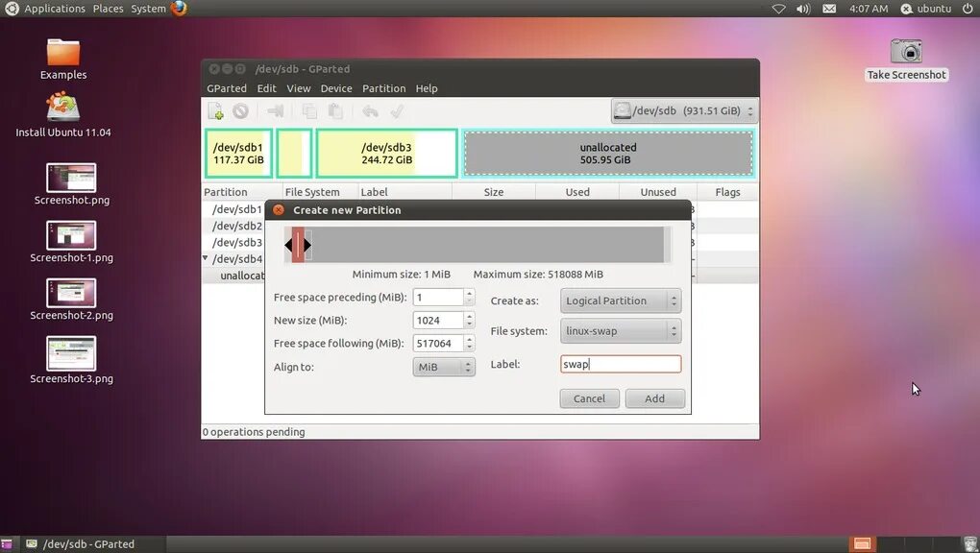Open the power session menu icon

(x=967, y=9)
